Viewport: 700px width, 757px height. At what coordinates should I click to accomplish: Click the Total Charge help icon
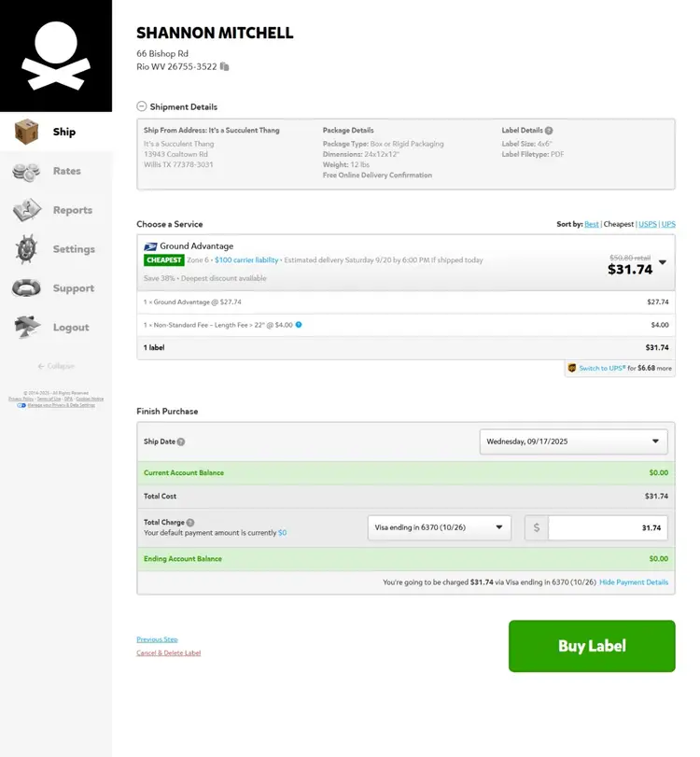190,523
